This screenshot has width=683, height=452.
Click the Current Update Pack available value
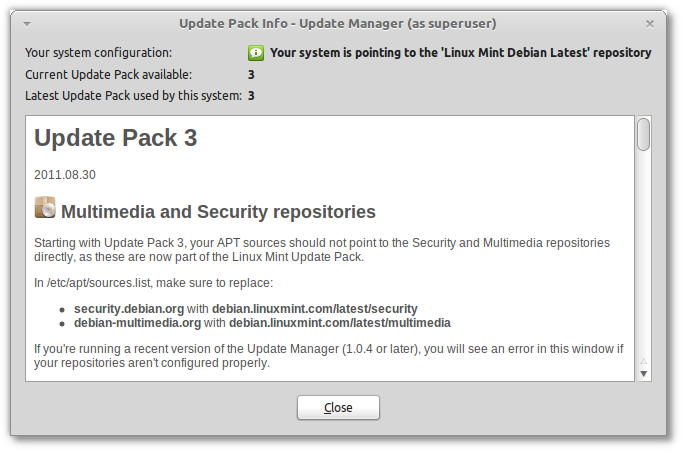click(251, 75)
